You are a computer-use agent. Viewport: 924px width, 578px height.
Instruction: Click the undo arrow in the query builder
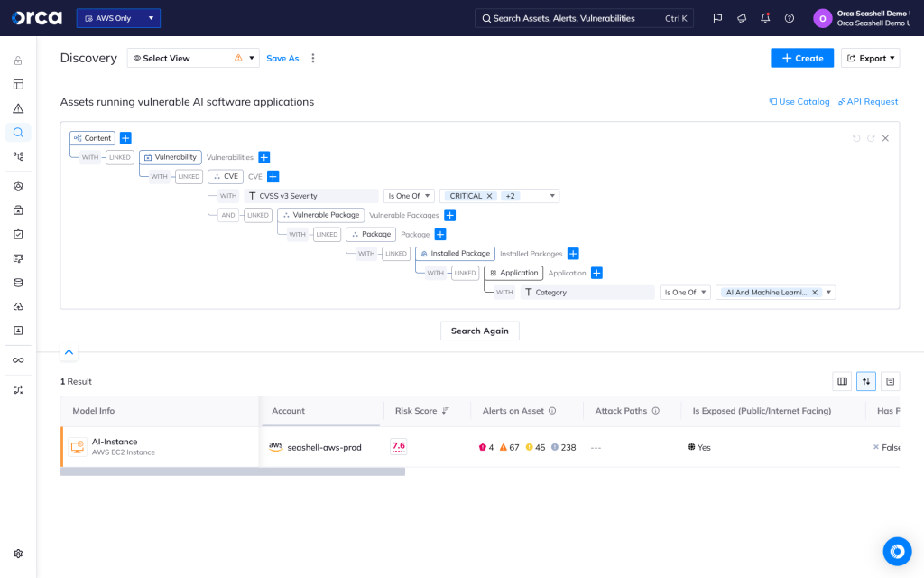click(x=855, y=138)
